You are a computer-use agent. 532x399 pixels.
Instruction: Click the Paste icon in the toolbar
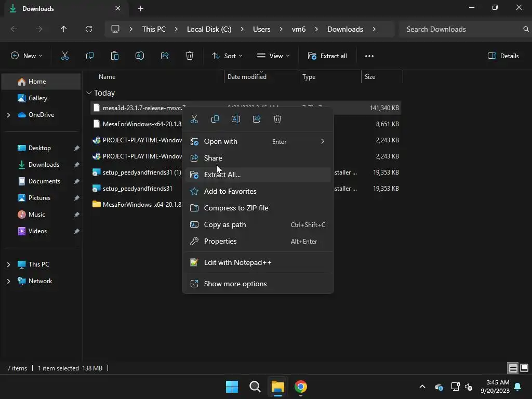pyautogui.click(x=115, y=56)
